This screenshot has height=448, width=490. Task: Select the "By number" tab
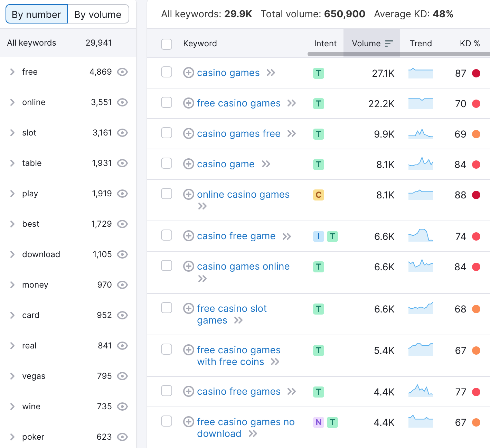point(36,14)
